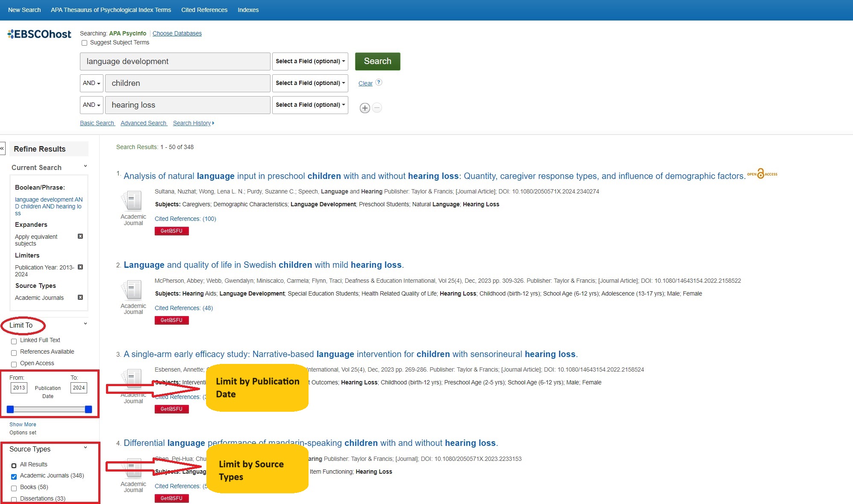Viewport: 853px width, 504px height.
Task: Open New Search from top menu
Action: point(24,10)
